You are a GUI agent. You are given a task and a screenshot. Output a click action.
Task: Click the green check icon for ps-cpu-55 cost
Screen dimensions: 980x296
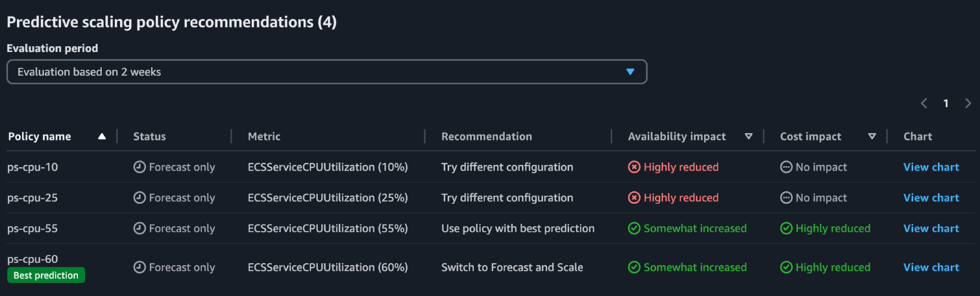pos(786,229)
